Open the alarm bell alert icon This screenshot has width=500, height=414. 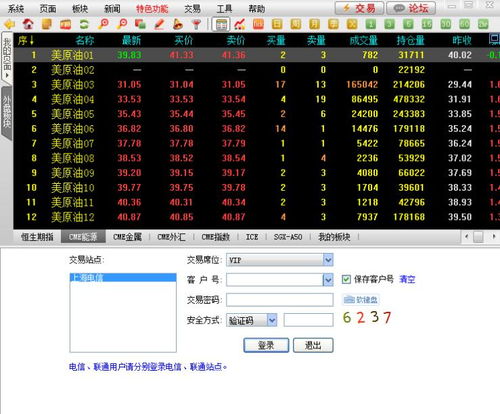pos(178,24)
